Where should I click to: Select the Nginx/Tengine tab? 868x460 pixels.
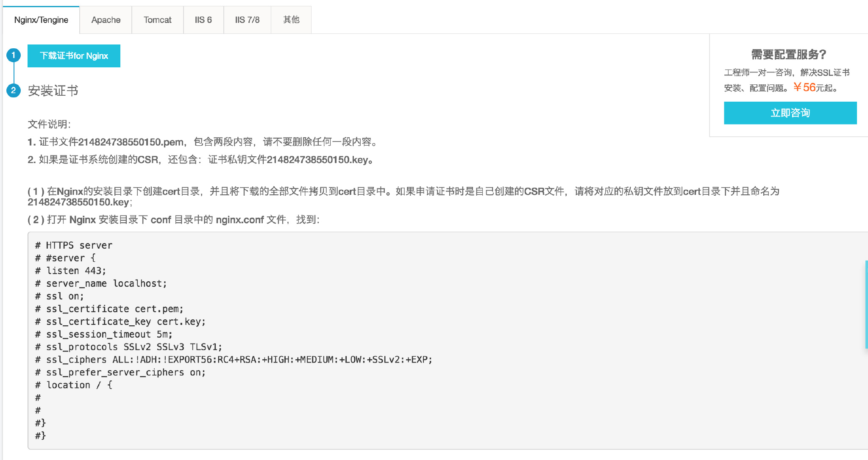point(41,20)
